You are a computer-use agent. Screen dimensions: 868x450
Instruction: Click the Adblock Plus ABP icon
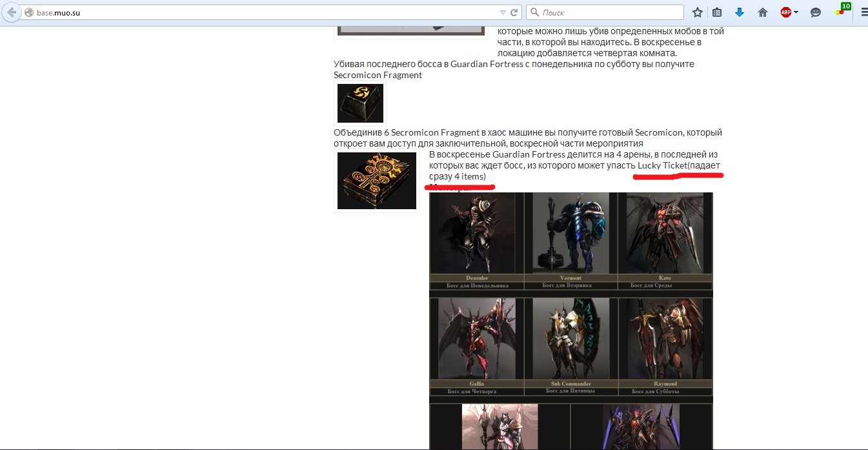click(x=785, y=12)
